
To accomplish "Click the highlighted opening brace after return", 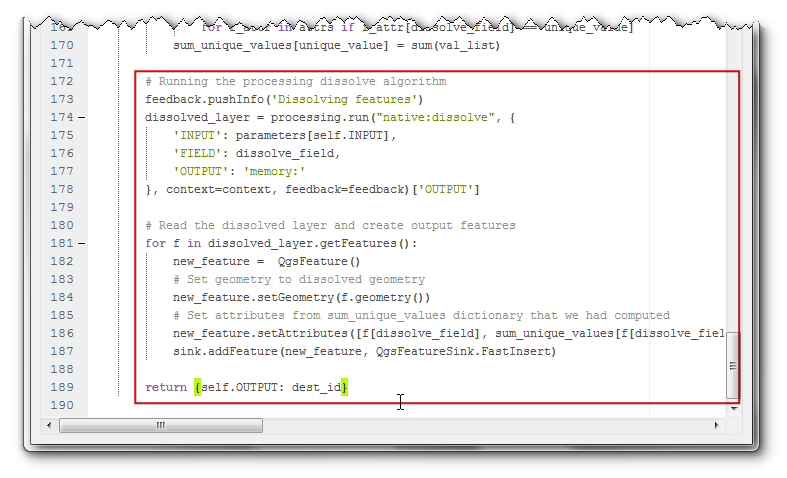I will coord(198,387).
